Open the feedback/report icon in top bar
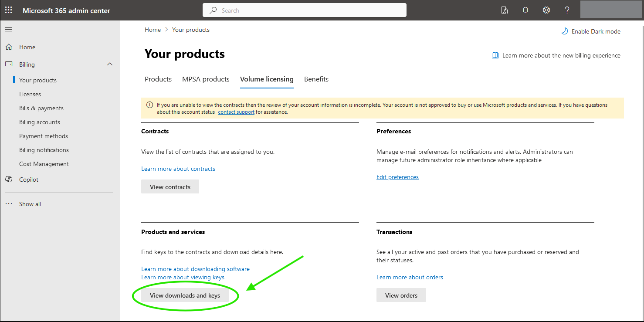The image size is (644, 322). (504, 10)
